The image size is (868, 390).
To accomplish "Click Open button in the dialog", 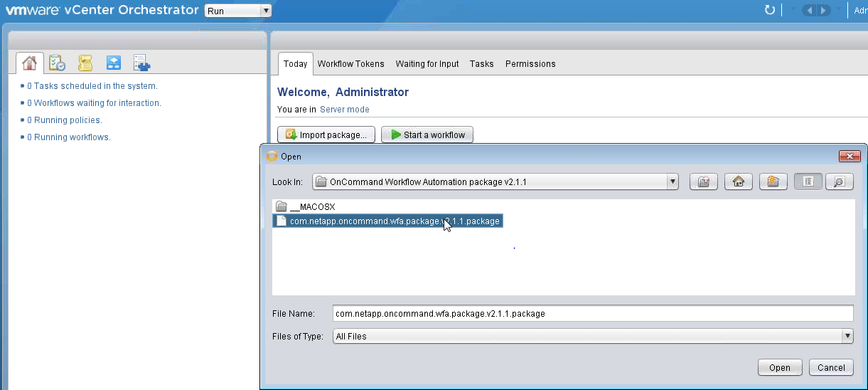I will (780, 367).
